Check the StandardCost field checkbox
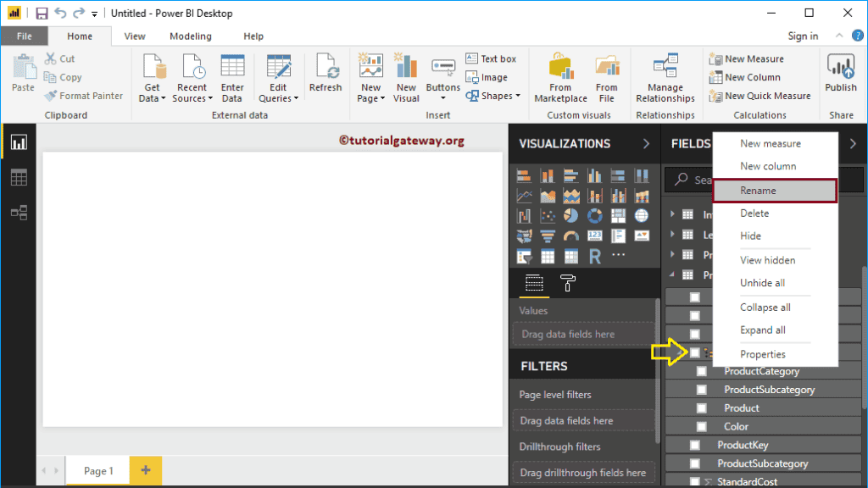 (695, 482)
